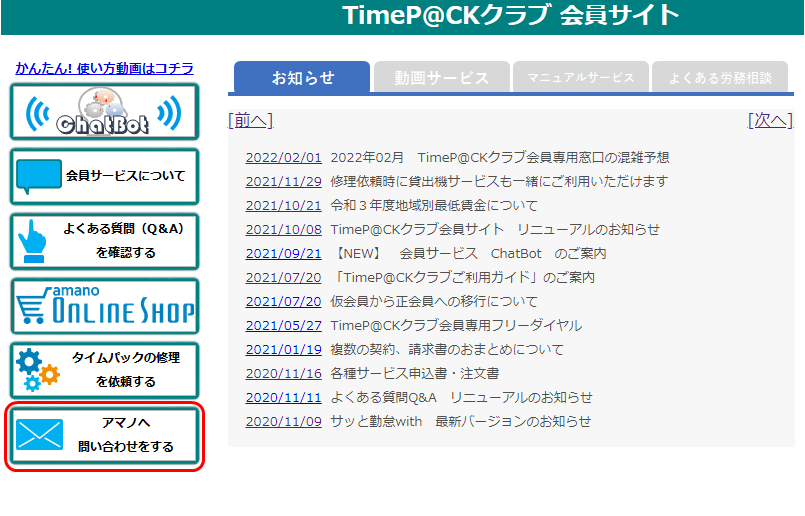Click text 各種サービス申込書・注文書
805x516 pixels.
pyautogui.click(x=415, y=374)
